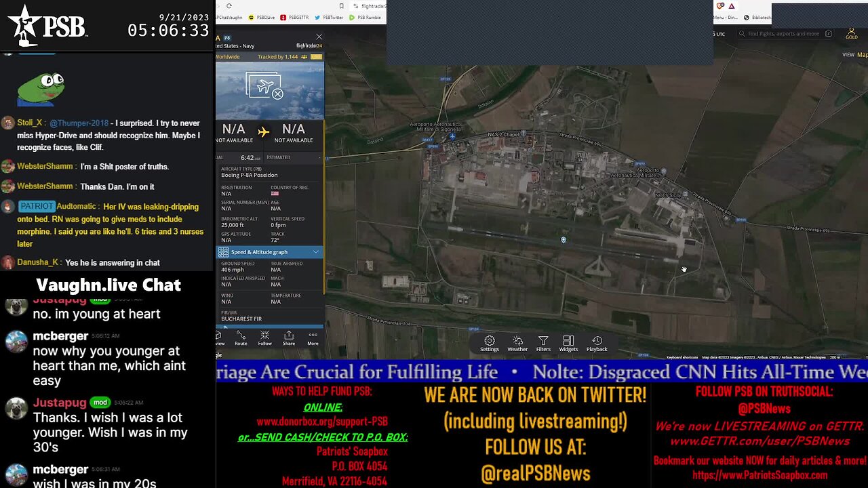Open the PSBDLive bookmark
The image size is (868, 488).
pyautogui.click(x=262, y=18)
